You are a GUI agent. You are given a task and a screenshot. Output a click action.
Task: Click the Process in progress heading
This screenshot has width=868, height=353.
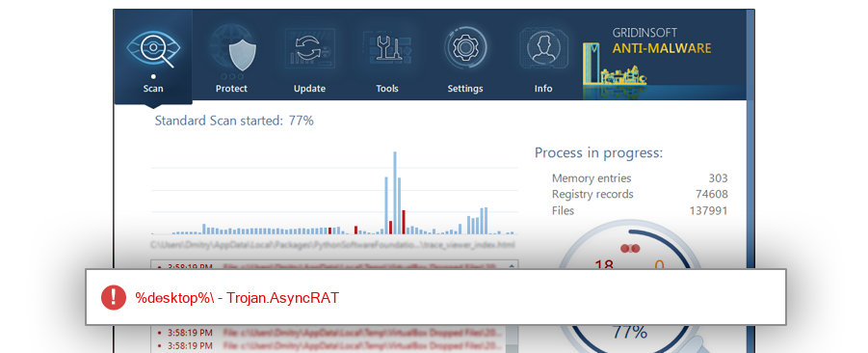[598, 153]
